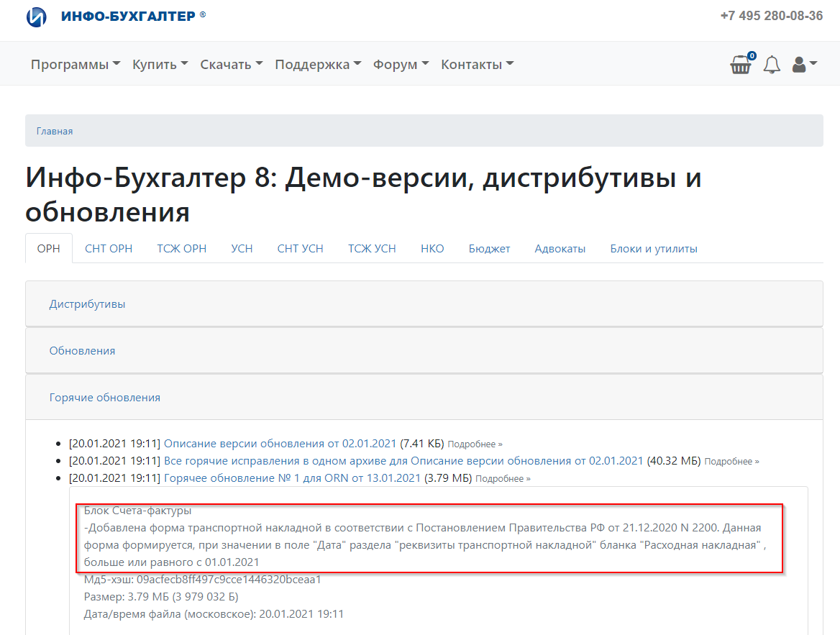Open the УСН tab
This screenshot has height=635, width=840.
[x=242, y=249]
